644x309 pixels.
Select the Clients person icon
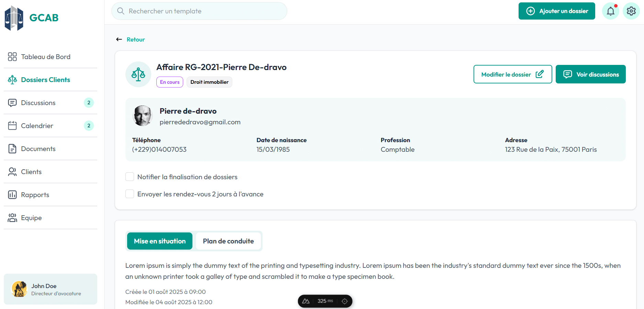(x=12, y=172)
